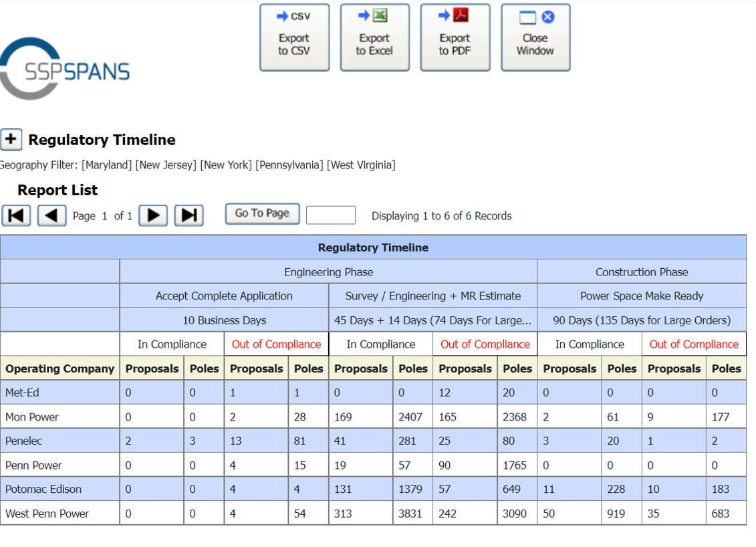Screen dimensions: 756x547
Task: Click the Report List heading
Action: coord(57,190)
